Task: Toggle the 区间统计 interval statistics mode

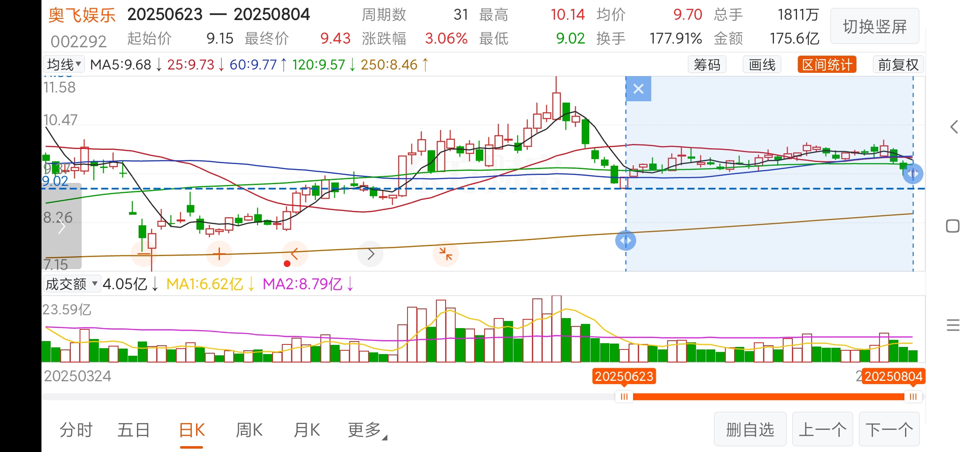Action: [x=827, y=65]
